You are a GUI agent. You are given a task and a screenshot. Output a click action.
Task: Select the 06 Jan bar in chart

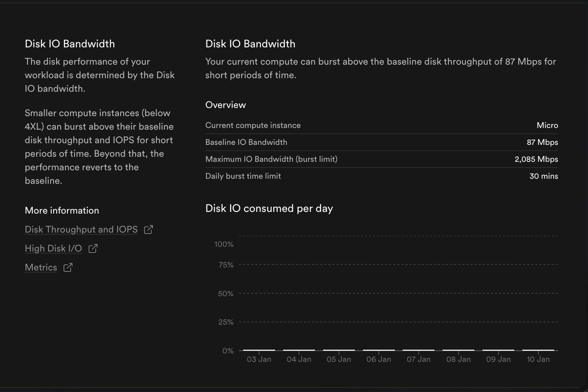(x=379, y=350)
